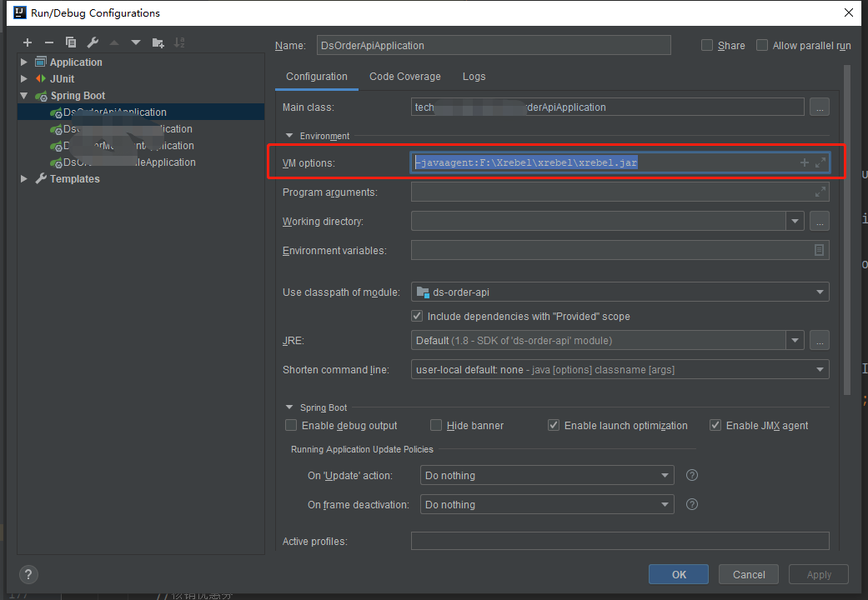The image size is (868, 600).
Task: Expand the VM options field editor
Action: (x=820, y=162)
